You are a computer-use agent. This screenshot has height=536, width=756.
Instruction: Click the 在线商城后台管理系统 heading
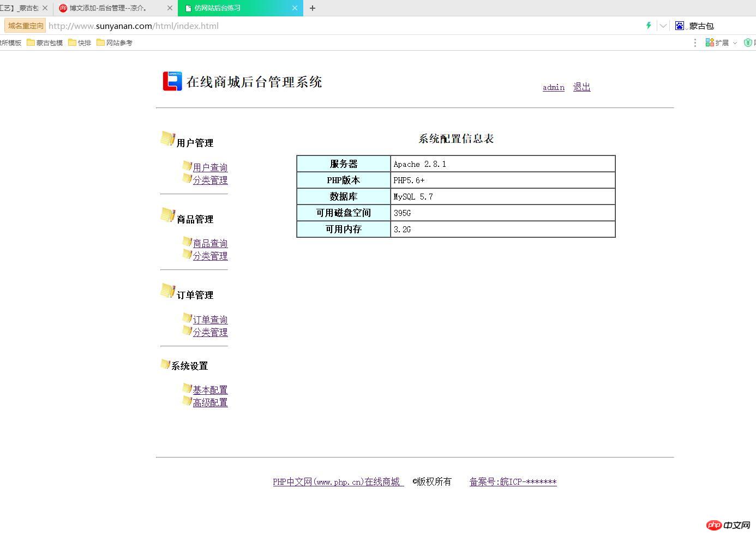(x=254, y=82)
